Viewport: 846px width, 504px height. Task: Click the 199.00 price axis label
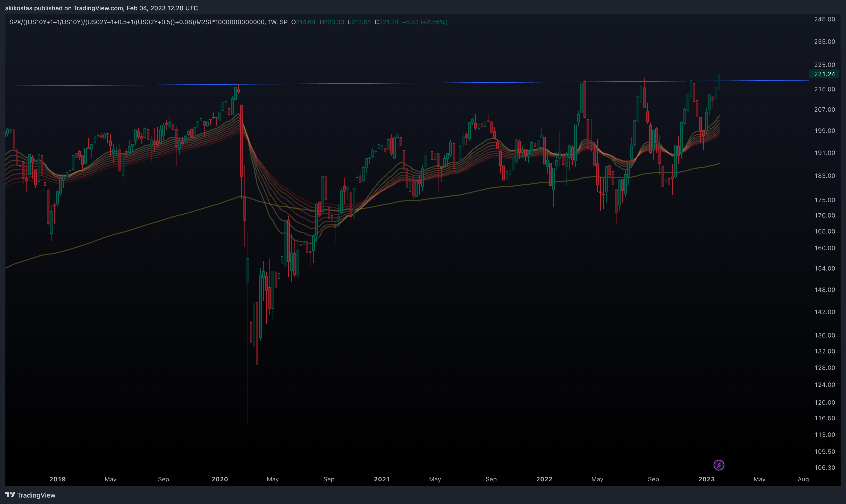(824, 131)
